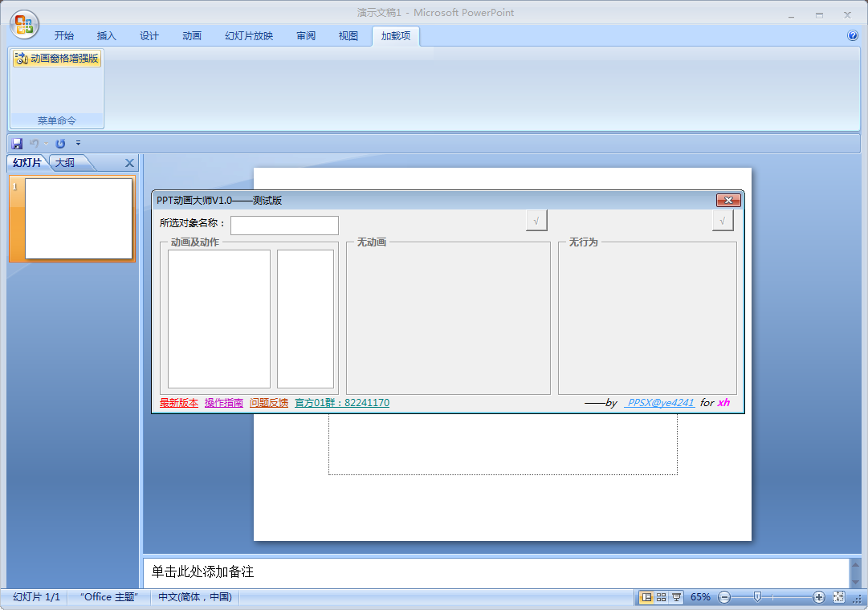Click the wide list box in 动画及动作
The image size is (868, 610).
[219, 319]
